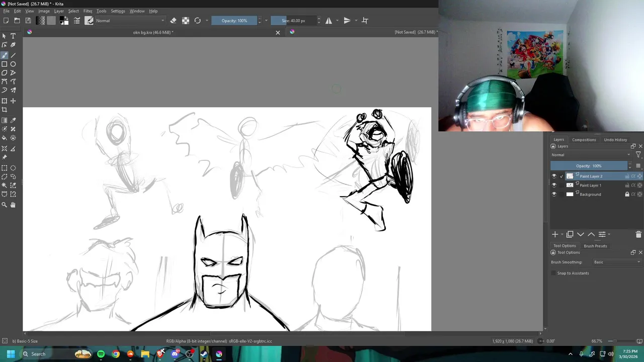This screenshot has height=362, width=644.
Task: Select the Fill bucket tool
Action: [x=5, y=138]
